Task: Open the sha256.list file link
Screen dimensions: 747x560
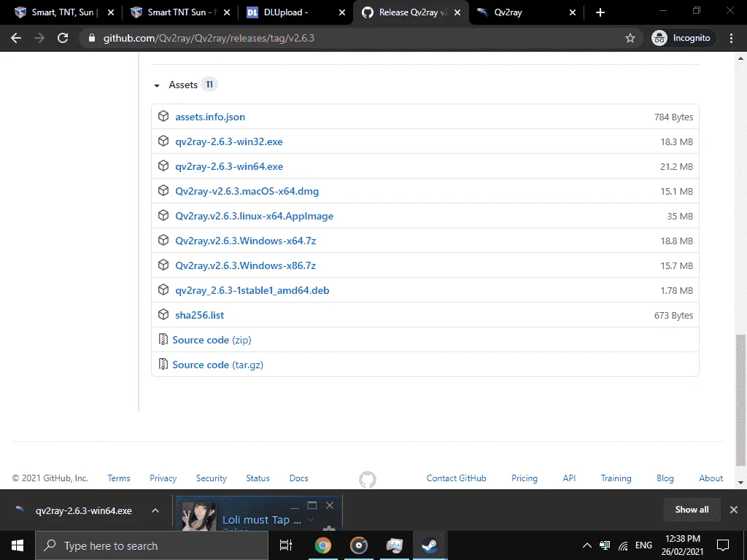Action: pyautogui.click(x=200, y=315)
